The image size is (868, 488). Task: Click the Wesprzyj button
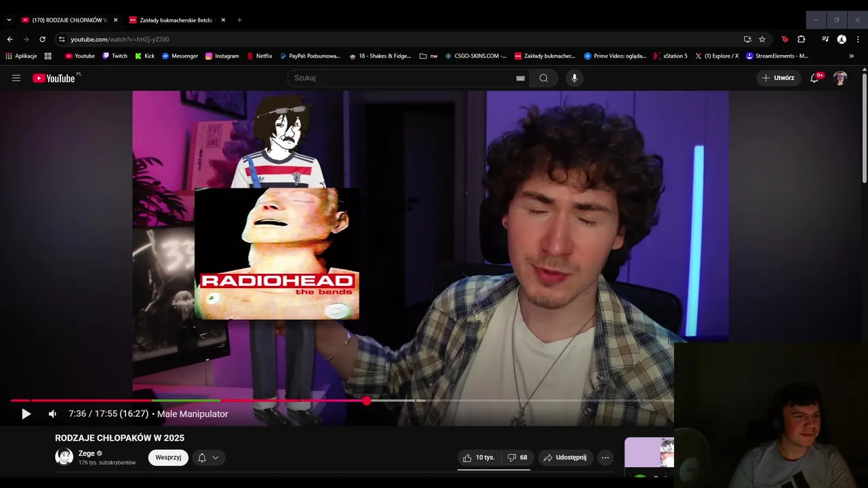coord(168,457)
